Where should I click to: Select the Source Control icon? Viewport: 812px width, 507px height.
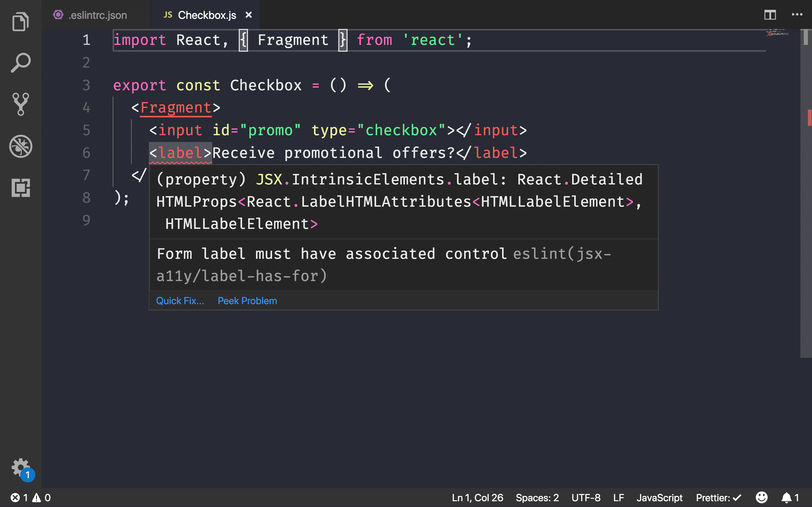click(x=21, y=104)
